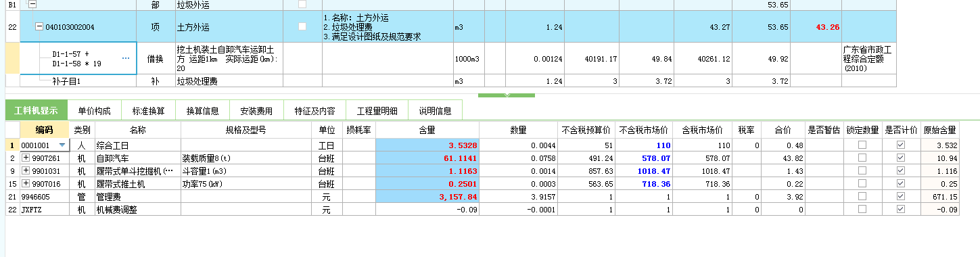980x257 pixels.
Task: Open the 安装费用 tab
Action: (x=257, y=110)
